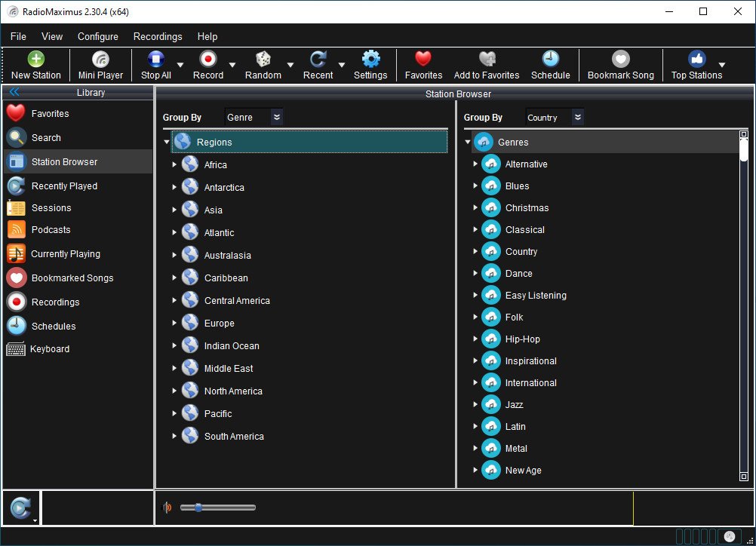The image size is (756, 546).
Task: Toggle mute using the speaker icon
Action: pos(167,508)
